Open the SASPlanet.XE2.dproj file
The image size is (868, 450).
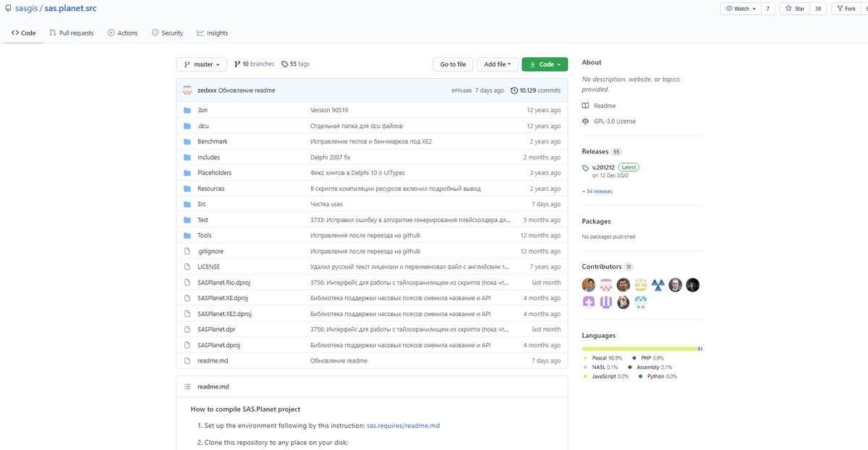[224, 314]
